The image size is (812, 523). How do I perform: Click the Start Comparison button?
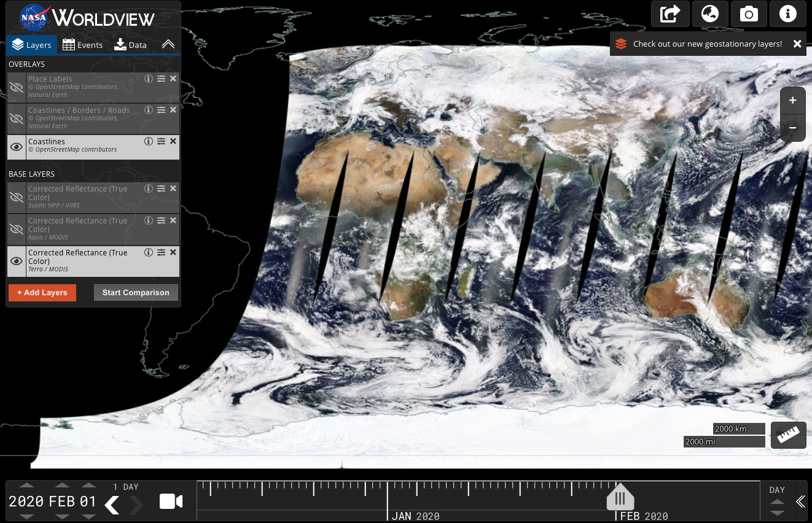[x=136, y=293]
